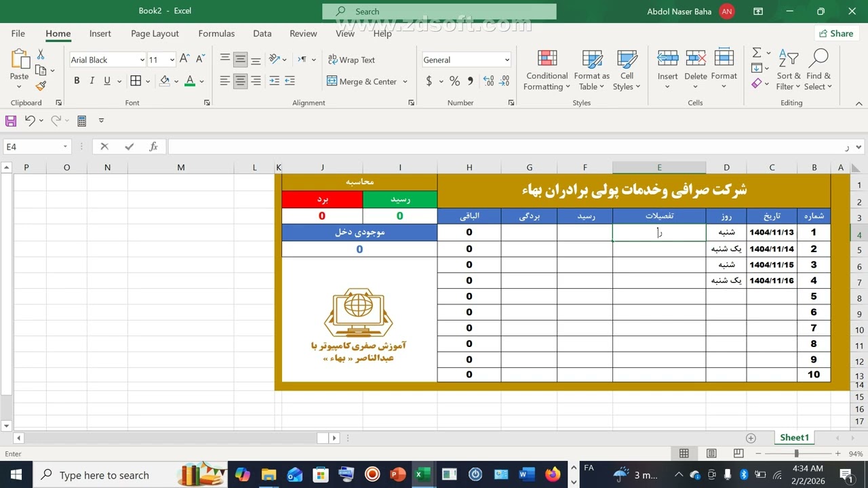868x488 pixels.
Task: Open Conditional Formatting menu
Action: (547, 70)
